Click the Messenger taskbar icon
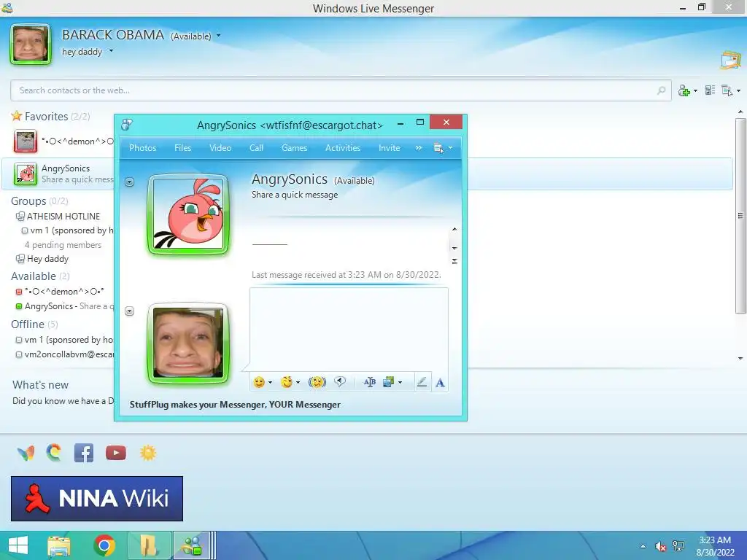 click(x=193, y=545)
